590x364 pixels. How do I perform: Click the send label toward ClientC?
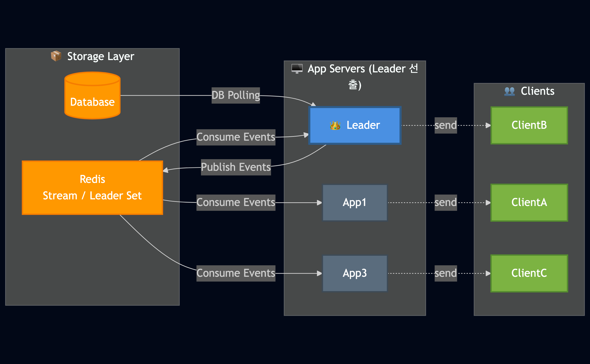[445, 273]
